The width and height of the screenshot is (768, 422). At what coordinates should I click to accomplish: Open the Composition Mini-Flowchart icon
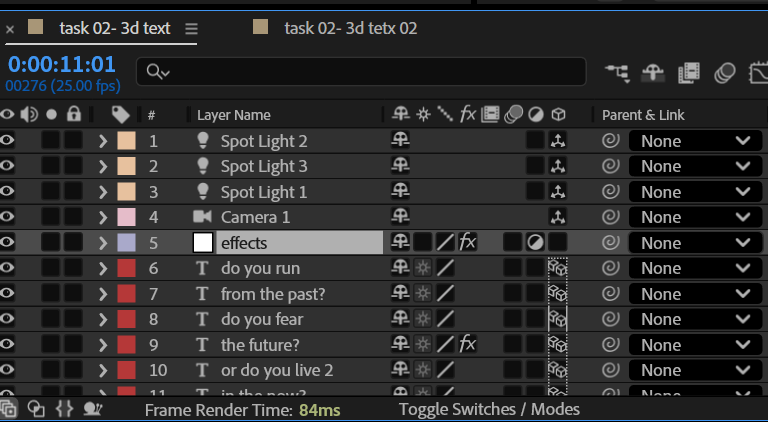pyautogui.click(x=618, y=72)
